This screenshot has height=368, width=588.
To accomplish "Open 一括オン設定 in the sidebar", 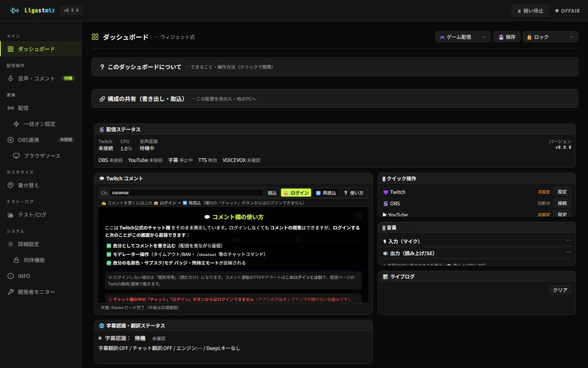I will click(x=41, y=124).
